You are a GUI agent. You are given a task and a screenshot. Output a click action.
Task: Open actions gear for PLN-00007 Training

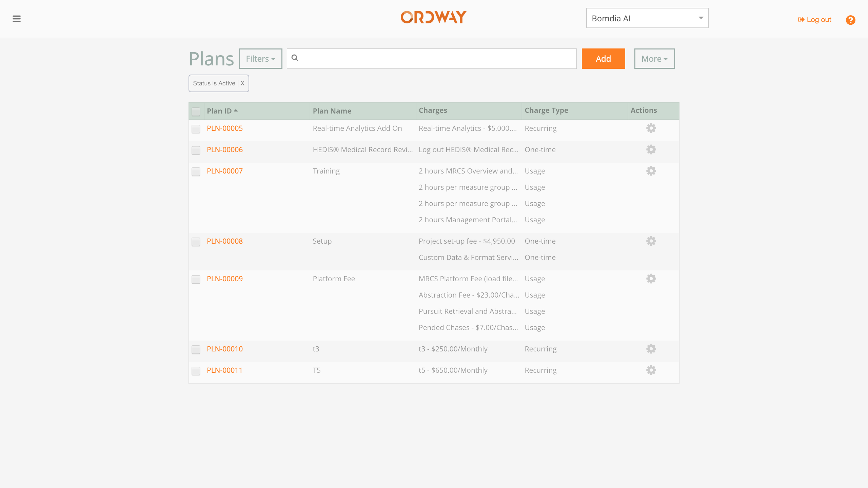651,171
